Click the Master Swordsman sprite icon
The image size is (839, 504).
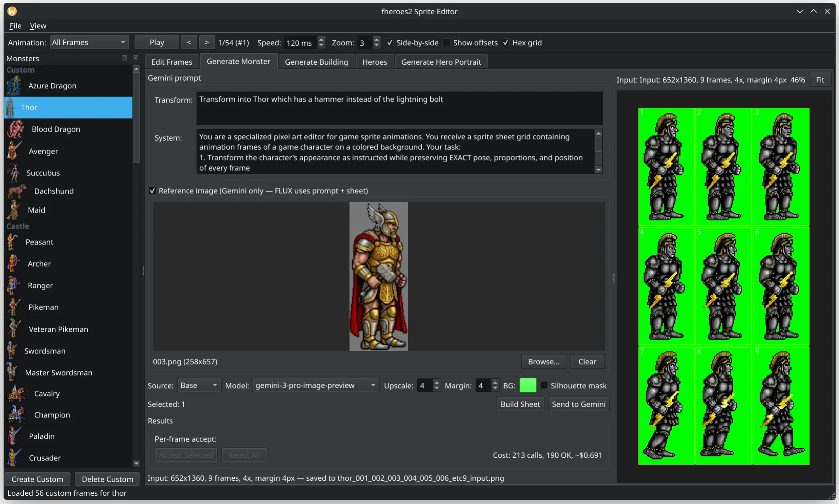12,372
